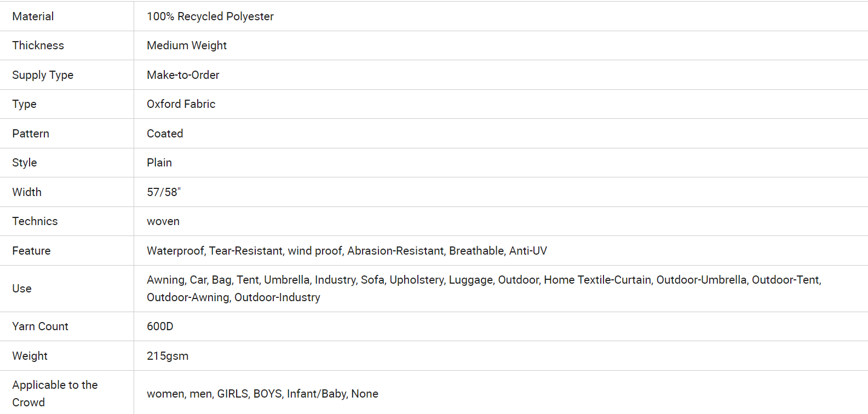Select the Medium Weight value

pos(187,45)
